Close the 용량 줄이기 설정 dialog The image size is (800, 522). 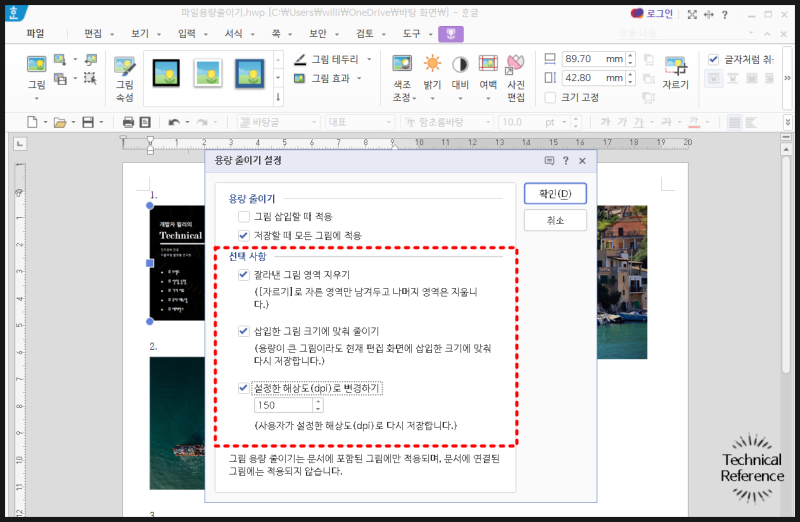[582, 161]
